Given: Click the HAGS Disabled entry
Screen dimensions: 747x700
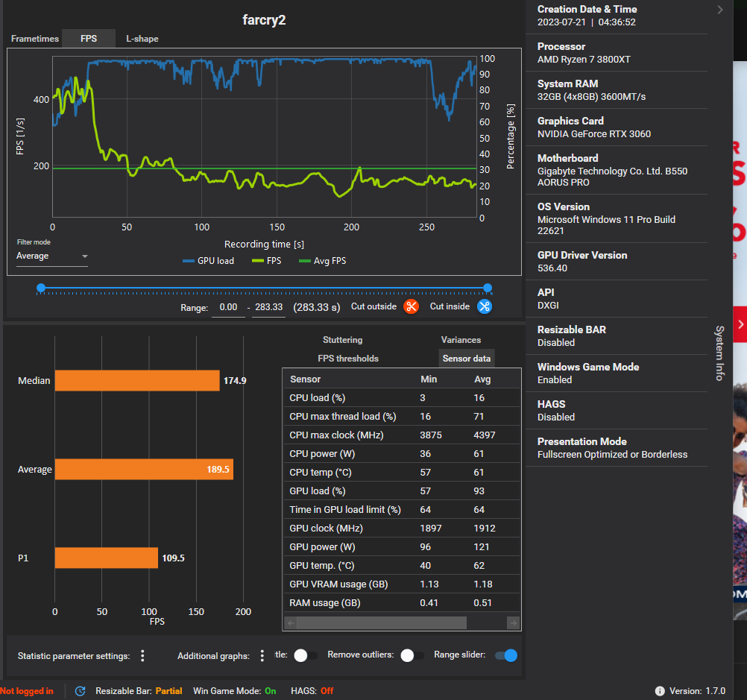Looking at the screenshot, I should point(617,410).
